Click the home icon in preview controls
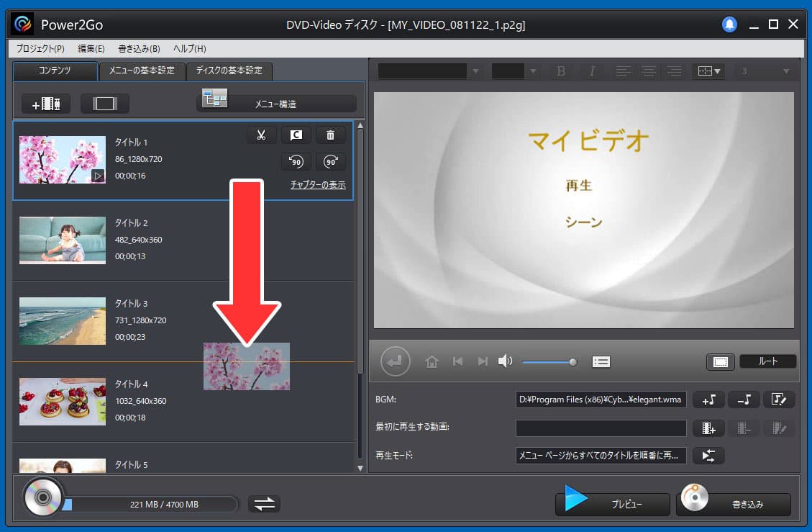The width and height of the screenshot is (812, 532). 432,361
